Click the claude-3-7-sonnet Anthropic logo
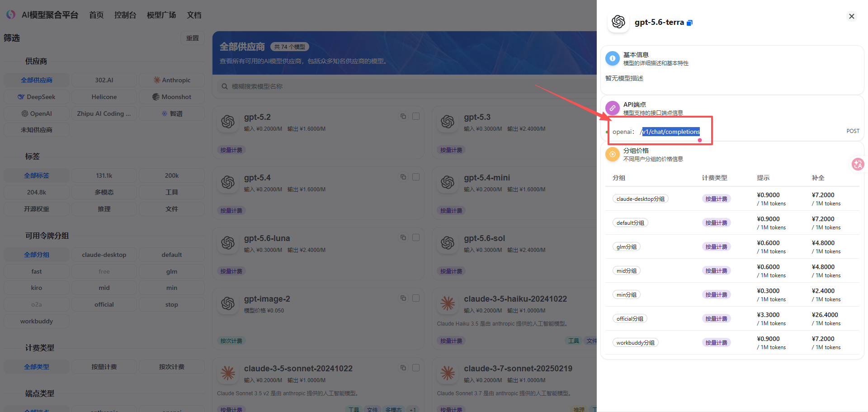868x412 pixels. tap(448, 373)
